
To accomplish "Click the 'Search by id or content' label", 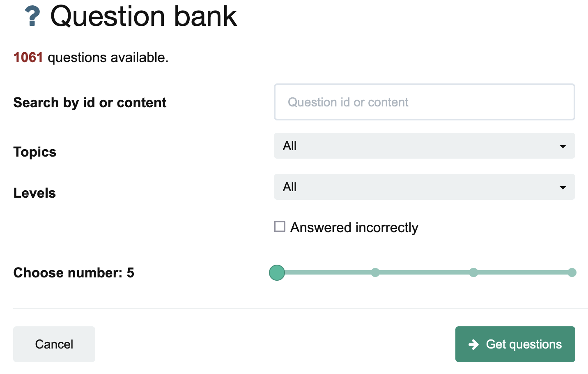I will (90, 103).
